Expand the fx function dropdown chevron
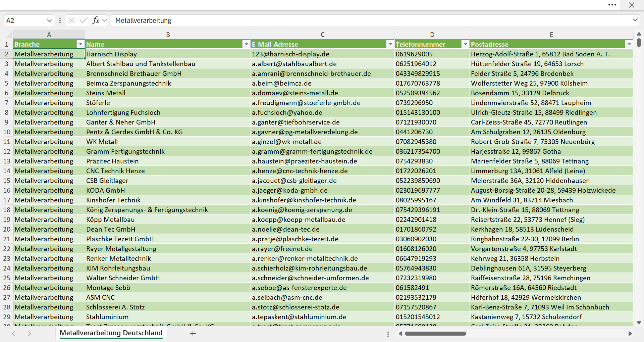This screenshot has width=644, height=342. coord(104,20)
